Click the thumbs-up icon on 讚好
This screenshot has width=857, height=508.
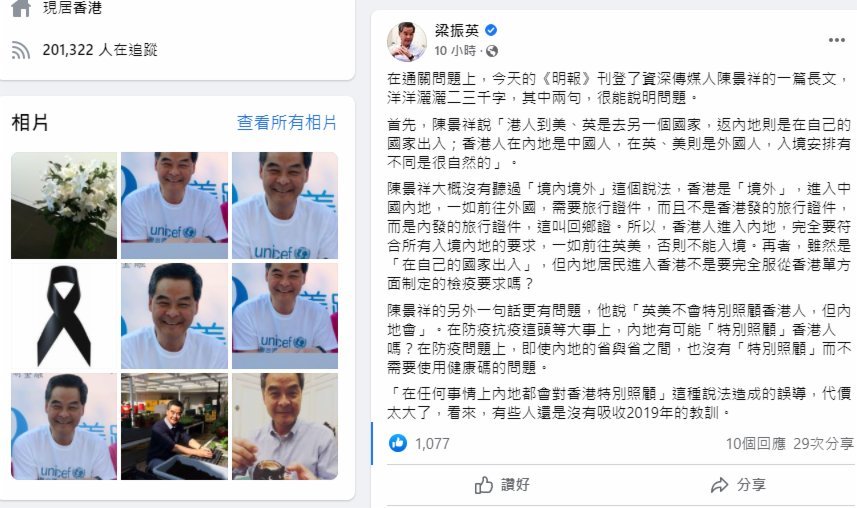tap(484, 484)
